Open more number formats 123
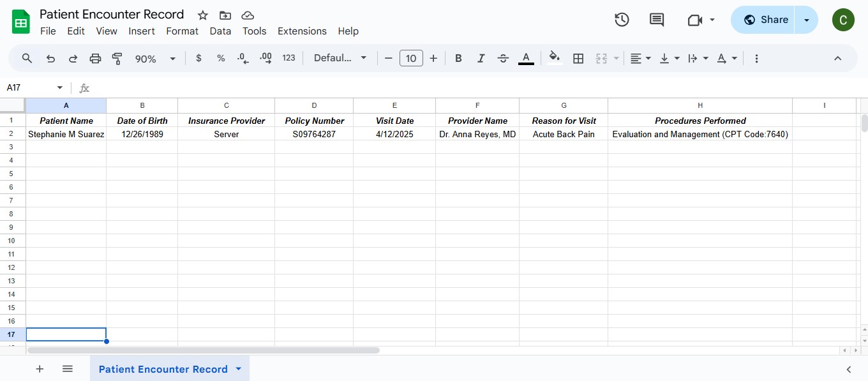The image size is (868, 381). point(289,58)
